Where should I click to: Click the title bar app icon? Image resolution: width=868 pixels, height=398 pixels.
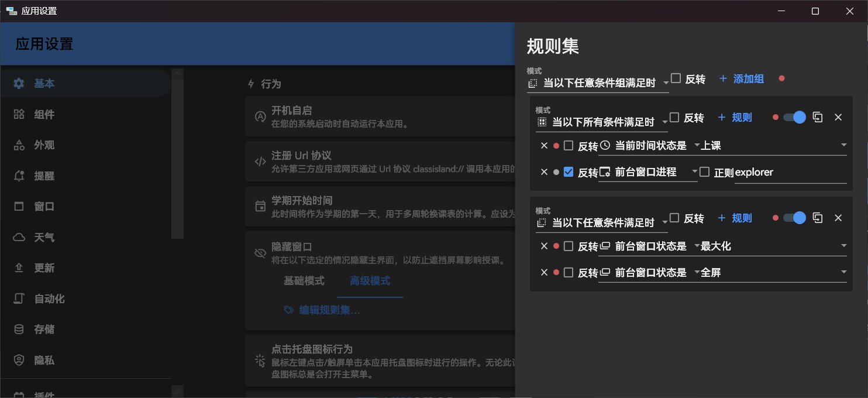pos(11,11)
